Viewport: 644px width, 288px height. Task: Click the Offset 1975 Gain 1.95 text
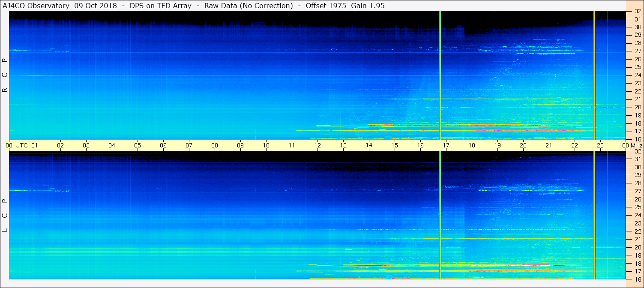345,6
